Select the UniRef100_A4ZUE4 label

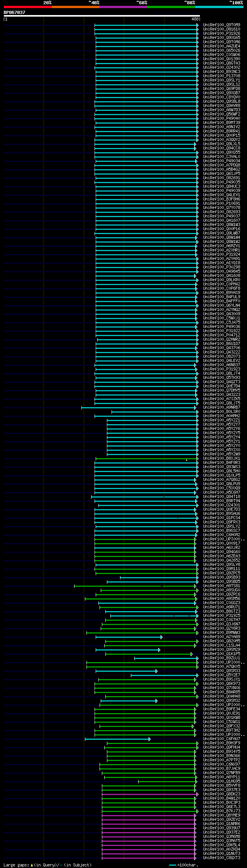tap(222, 46)
